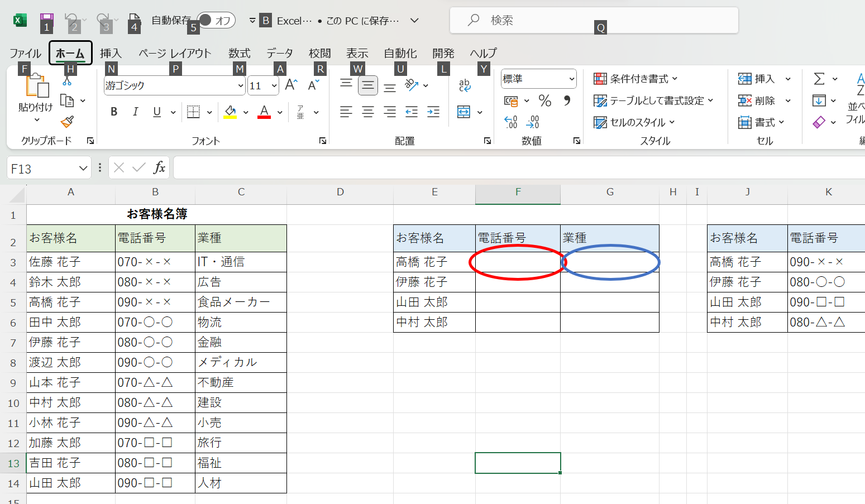Click the align right icon
This screenshot has width=865, height=504.
pyautogui.click(x=390, y=112)
